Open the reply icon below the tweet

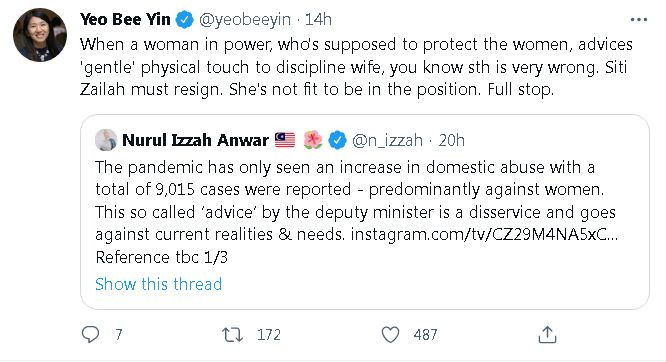90,335
